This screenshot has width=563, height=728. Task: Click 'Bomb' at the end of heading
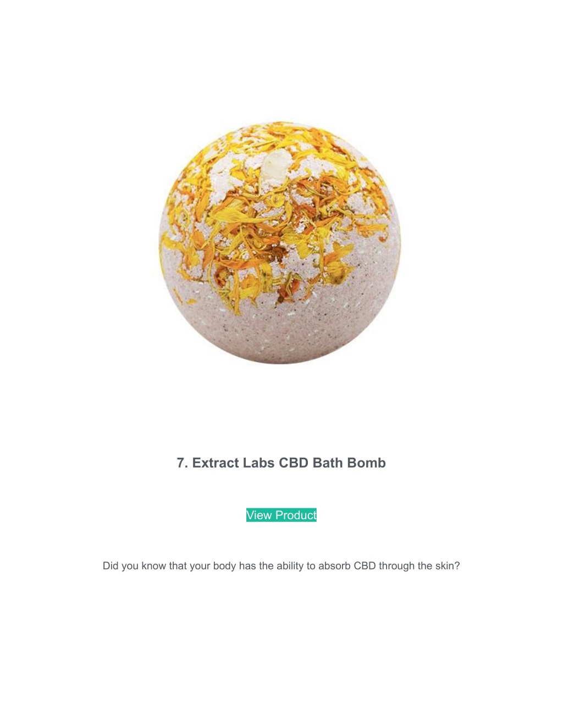coord(366,463)
